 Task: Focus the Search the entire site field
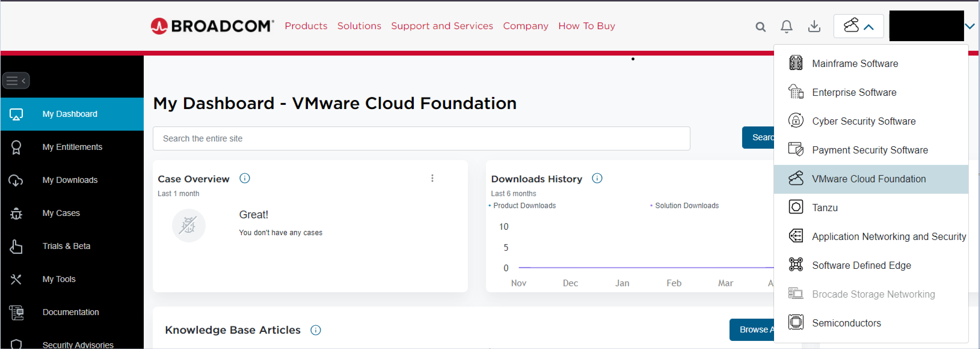pos(421,138)
